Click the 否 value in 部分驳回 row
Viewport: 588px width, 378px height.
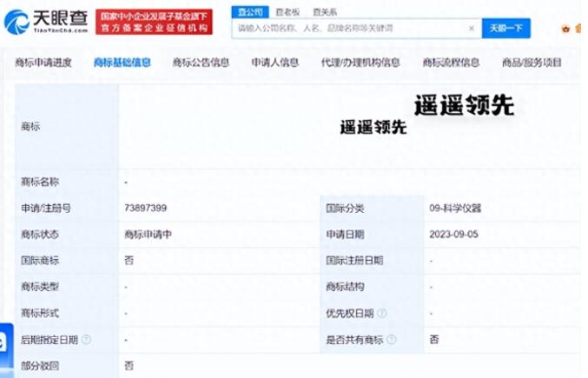click(129, 366)
